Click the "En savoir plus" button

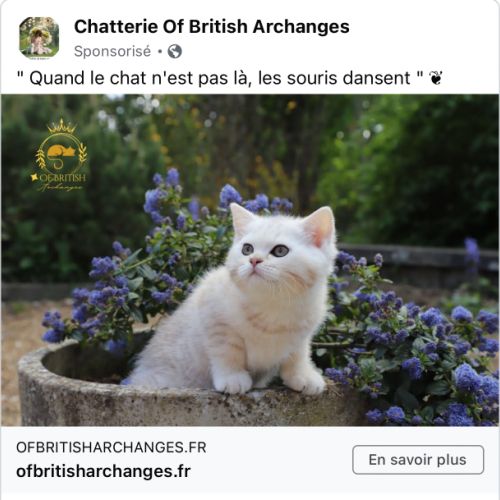(418, 460)
